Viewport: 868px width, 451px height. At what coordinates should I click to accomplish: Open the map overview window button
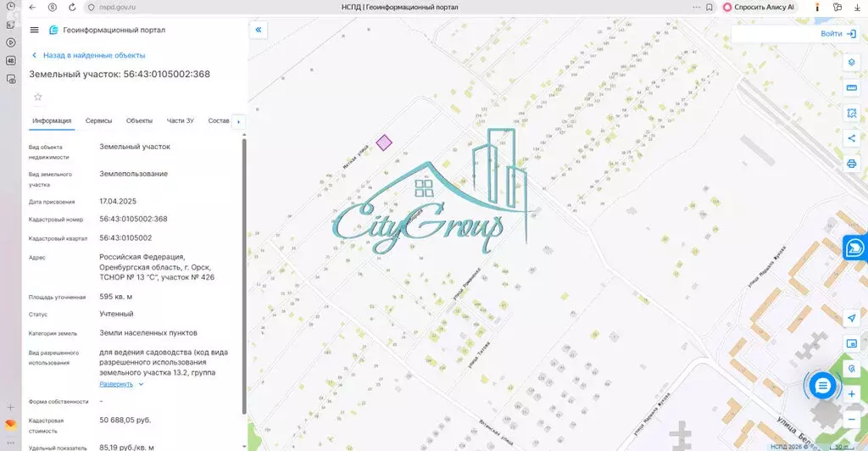pyautogui.click(x=851, y=343)
